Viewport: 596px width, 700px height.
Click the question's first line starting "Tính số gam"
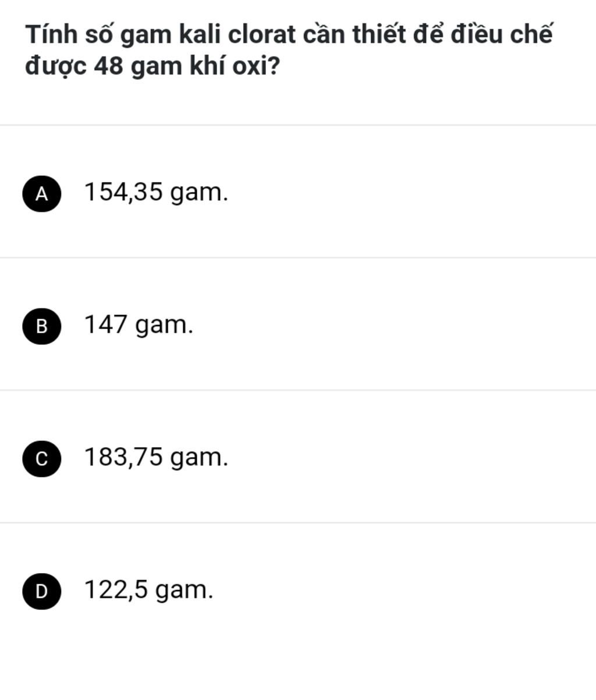click(x=288, y=35)
